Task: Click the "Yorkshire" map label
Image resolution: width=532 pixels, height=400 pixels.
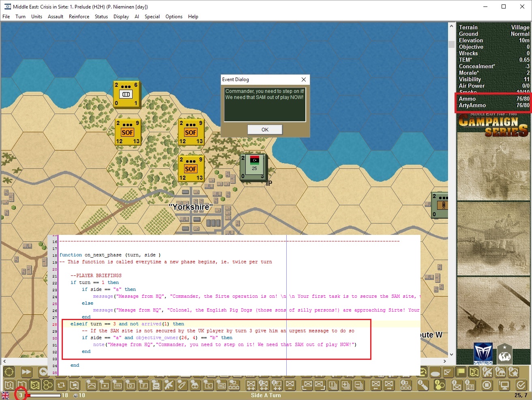Action: (191, 207)
